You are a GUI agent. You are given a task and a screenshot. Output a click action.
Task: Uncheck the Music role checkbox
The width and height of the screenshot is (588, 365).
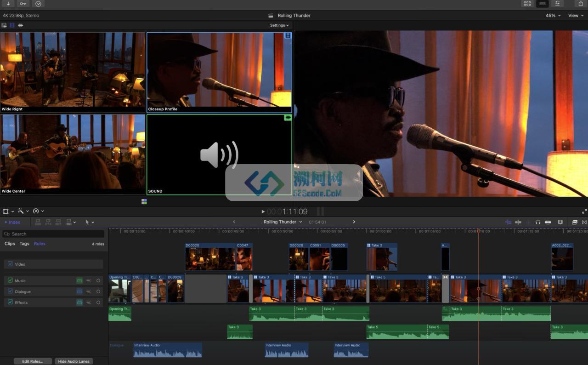(10, 280)
